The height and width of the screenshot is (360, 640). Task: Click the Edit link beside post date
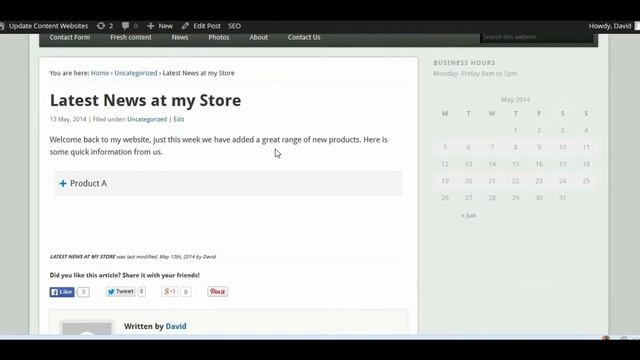pos(179,119)
